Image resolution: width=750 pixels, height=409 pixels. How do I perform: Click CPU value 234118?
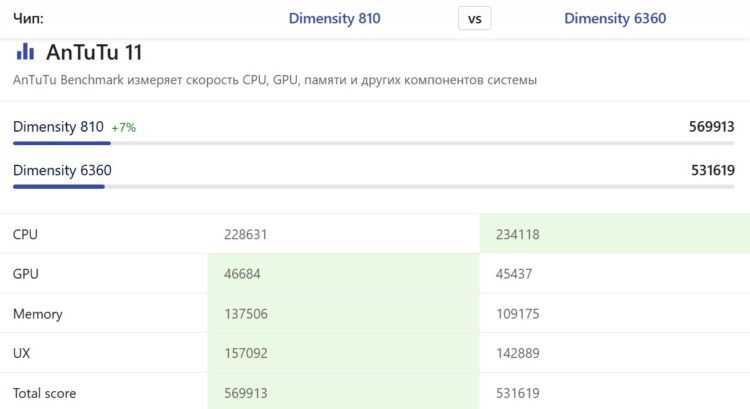tap(518, 234)
